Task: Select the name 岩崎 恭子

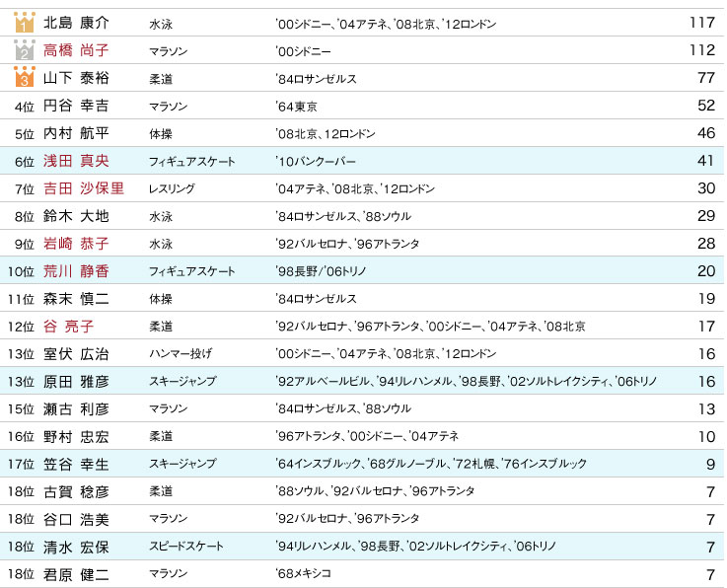Action: coord(76,243)
